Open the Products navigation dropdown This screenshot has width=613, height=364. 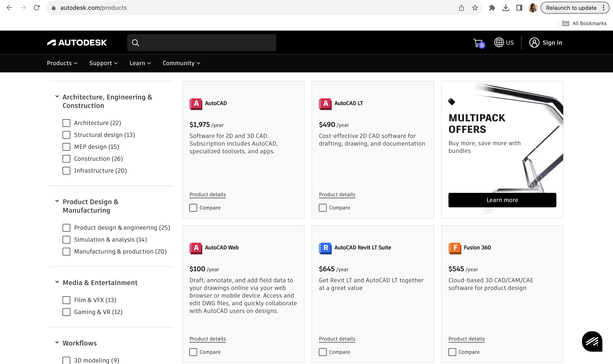point(62,63)
